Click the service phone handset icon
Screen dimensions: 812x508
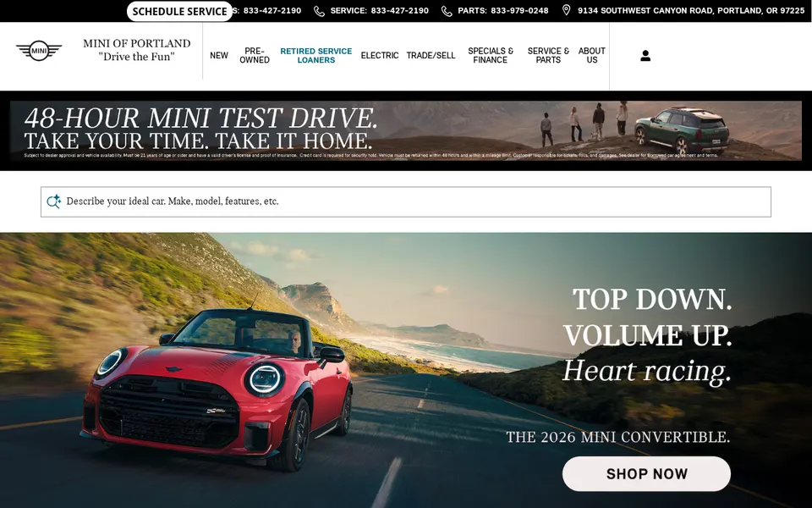[x=320, y=11]
